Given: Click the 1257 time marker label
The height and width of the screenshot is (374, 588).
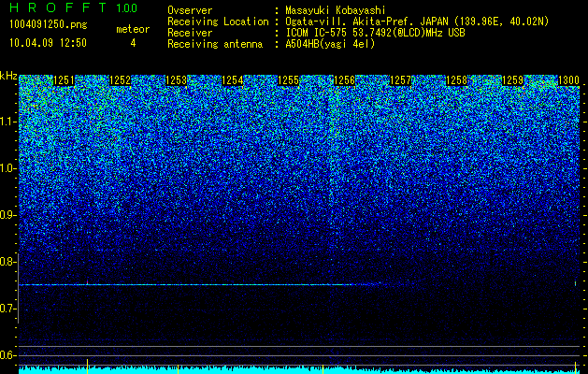Looking at the screenshot, I should pos(400,80).
